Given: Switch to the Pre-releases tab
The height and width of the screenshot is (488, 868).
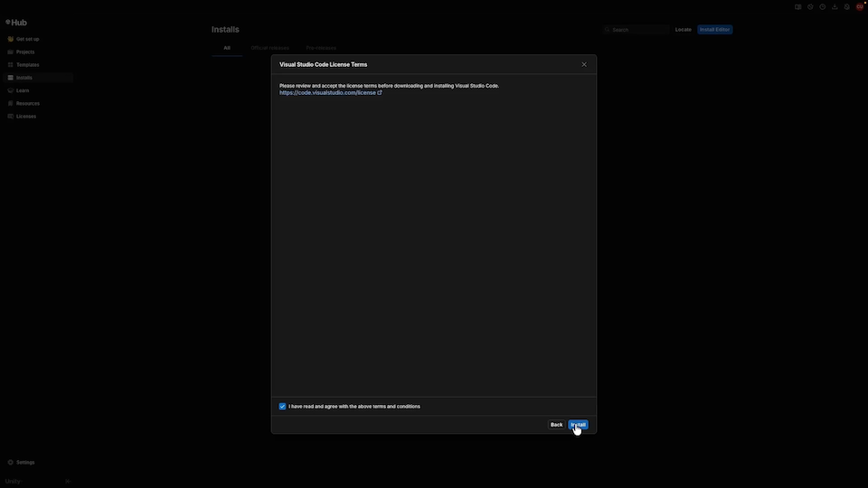Looking at the screenshot, I should 321,48.
